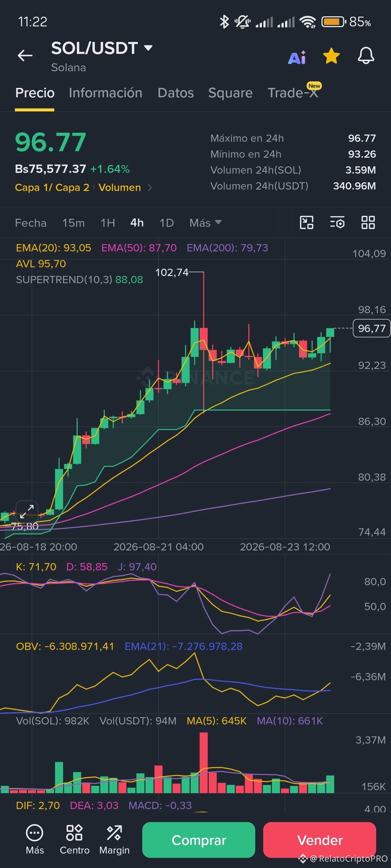Tap the green Comprar button

(199, 840)
